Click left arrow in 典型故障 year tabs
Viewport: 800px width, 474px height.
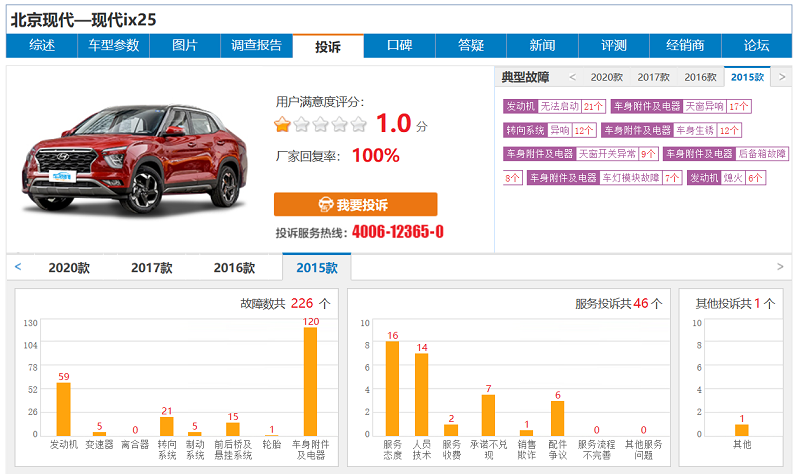coord(572,77)
